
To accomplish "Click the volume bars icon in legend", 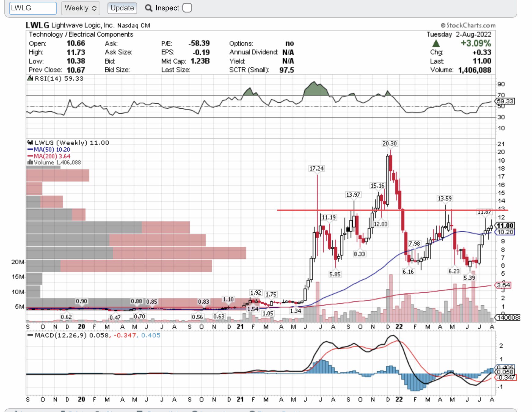I will pyautogui.click(x=30, y=162).
